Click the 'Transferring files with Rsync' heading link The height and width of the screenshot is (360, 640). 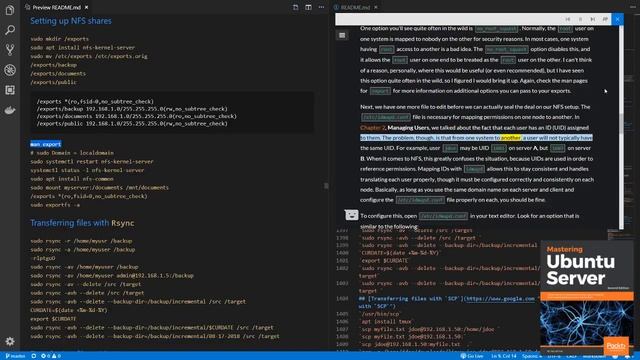point(82,223)
